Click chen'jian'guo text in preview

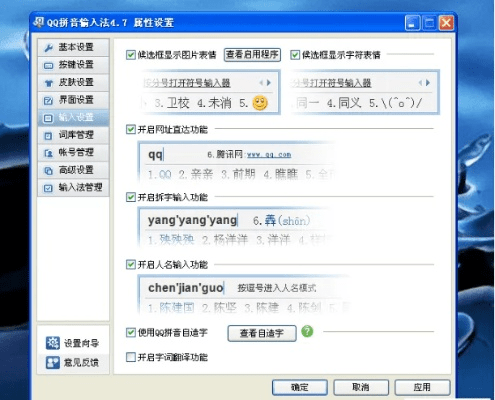(186, 288)
